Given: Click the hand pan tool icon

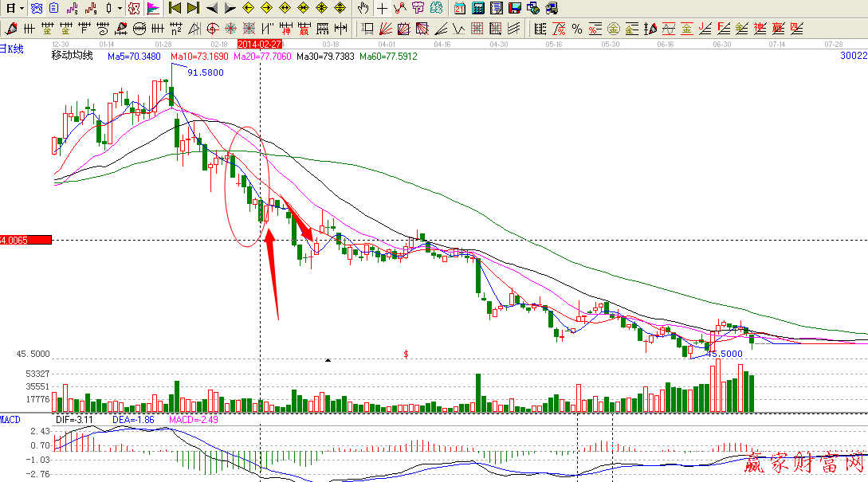Looking at the screenshot, I should [363, 9].
